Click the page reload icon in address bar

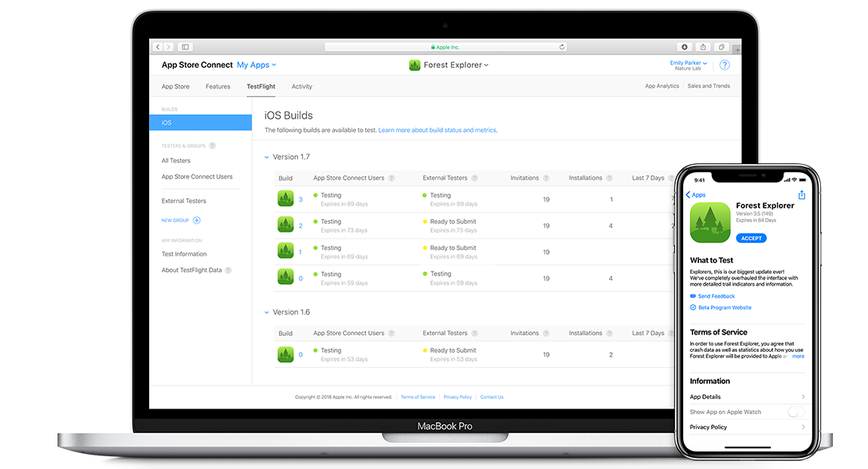pos(562,47)
